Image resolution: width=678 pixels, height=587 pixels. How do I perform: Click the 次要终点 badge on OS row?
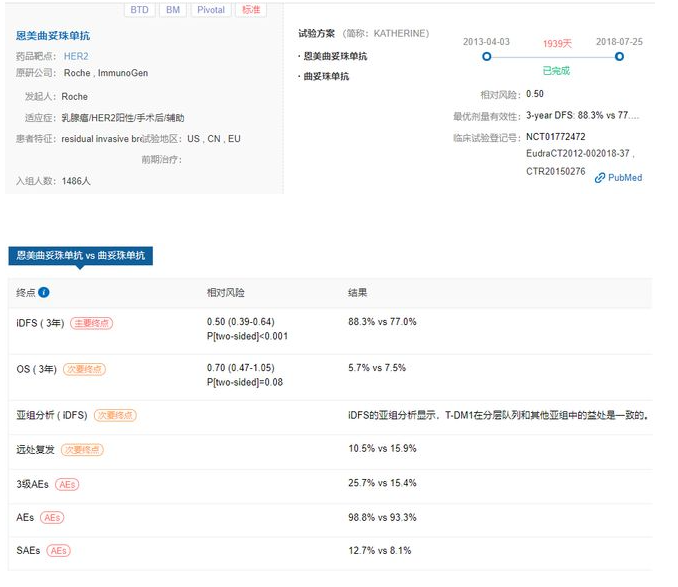(x=84, y=369)
